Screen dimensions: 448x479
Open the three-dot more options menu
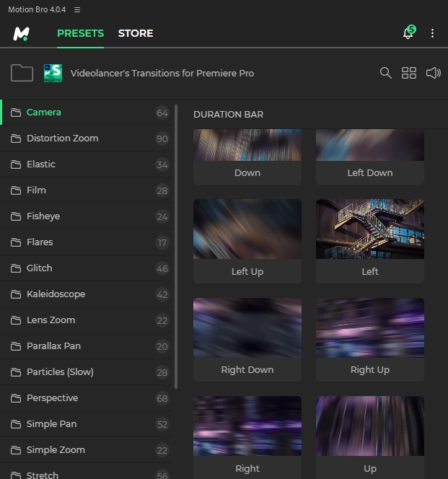[x=432, y=33]
